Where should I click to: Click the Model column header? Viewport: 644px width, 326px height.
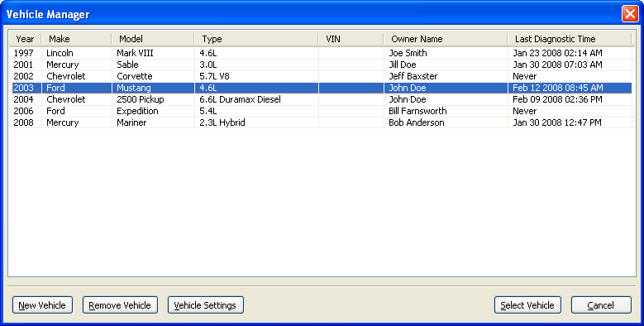coord(153,39)
